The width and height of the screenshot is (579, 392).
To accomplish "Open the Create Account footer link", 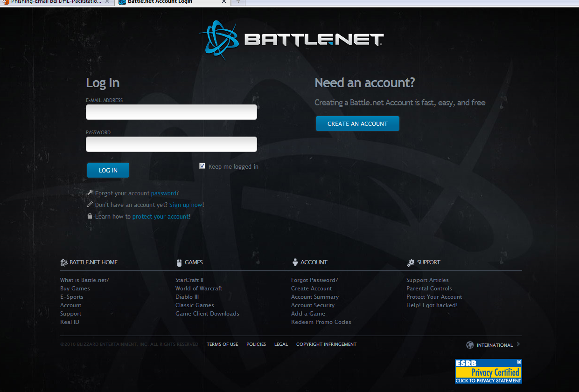I will tap(312, 289).
